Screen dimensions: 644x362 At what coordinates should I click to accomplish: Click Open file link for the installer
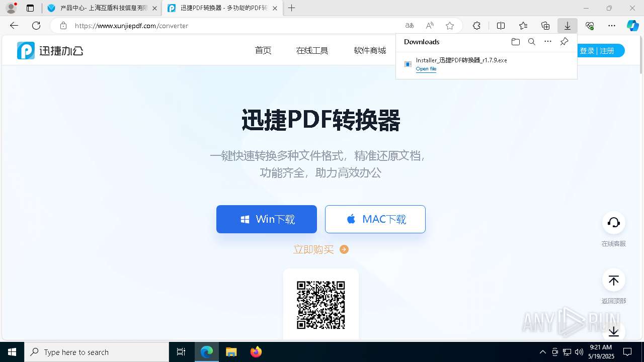(426, 69)
